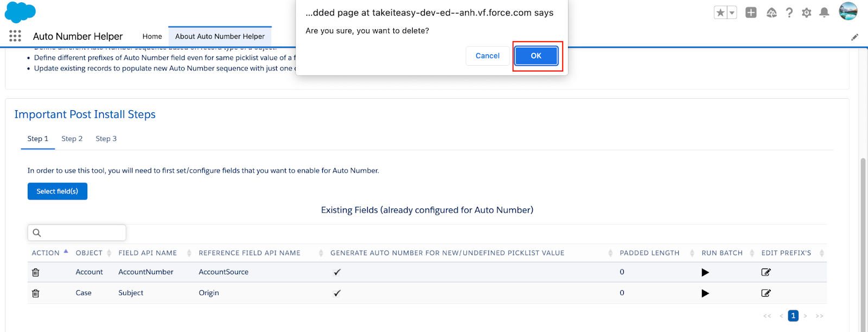Screen dimensions: 868x332
Task: Open the Favorites star icon
Action: (720, 12)
